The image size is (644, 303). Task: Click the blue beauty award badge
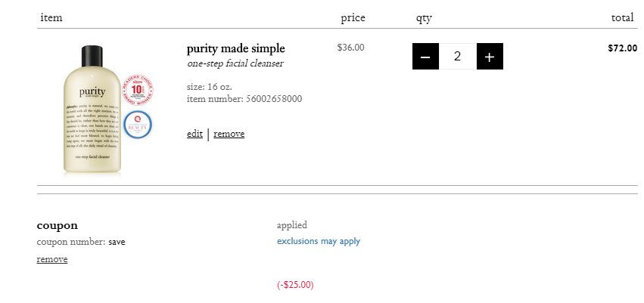pos(138,125)
